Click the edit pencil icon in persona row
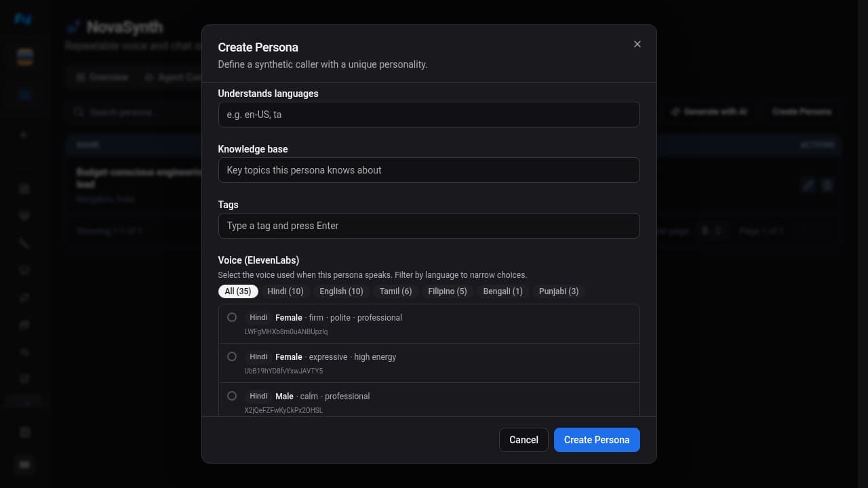This screenshot has width=868, height=488. pyautogui.click(x=808, y=185)
